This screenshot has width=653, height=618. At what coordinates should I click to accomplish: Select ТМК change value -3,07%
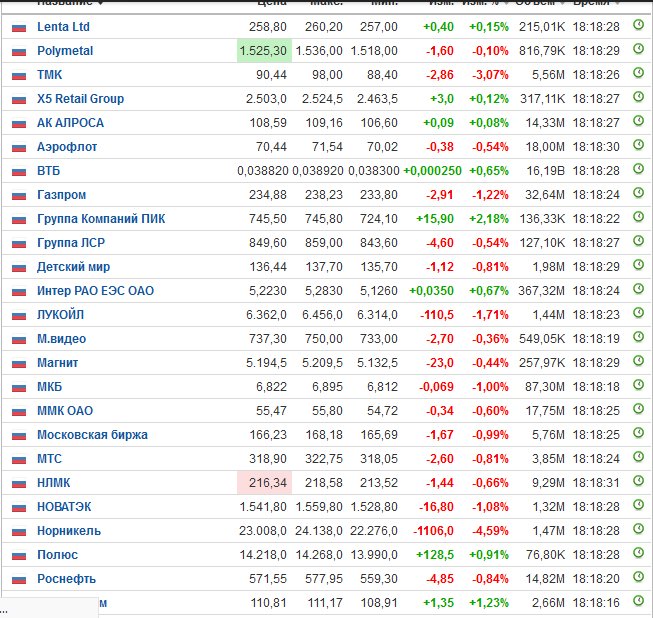pyautogui.click(x=490, y=75)
